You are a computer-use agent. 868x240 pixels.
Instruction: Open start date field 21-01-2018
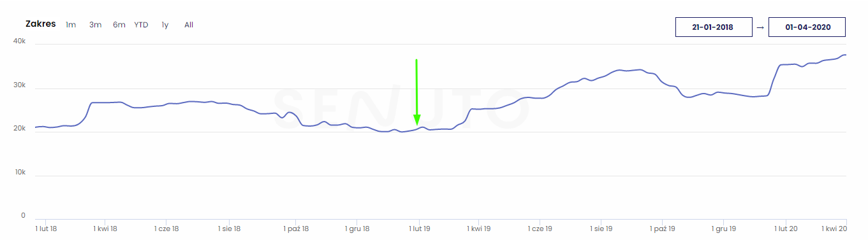coord(713,27)
